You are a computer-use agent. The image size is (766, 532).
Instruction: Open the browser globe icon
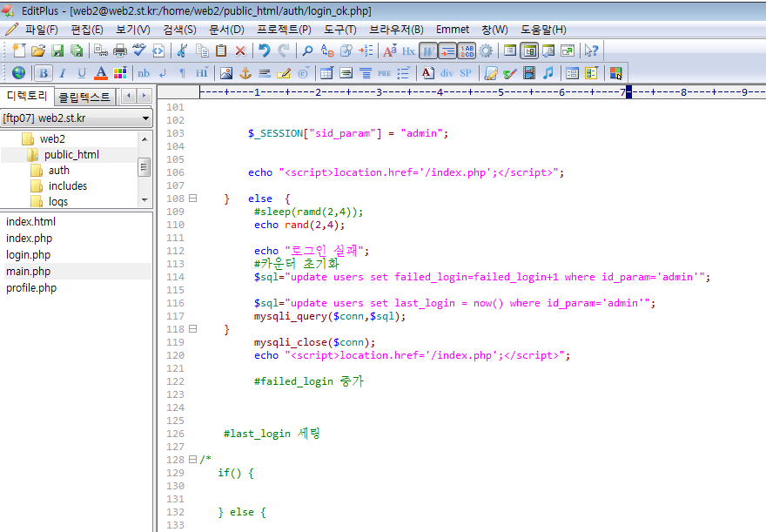18,73
